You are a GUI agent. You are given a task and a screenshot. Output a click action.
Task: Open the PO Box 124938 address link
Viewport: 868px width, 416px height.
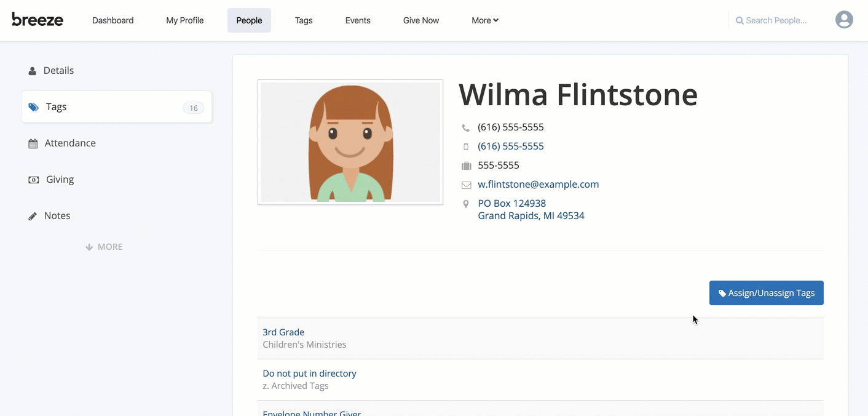[531, 210]
